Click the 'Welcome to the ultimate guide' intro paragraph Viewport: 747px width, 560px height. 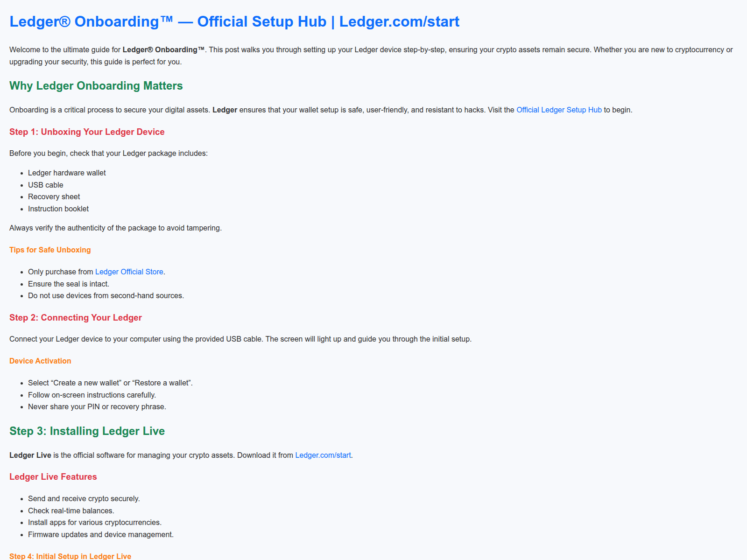371,56
